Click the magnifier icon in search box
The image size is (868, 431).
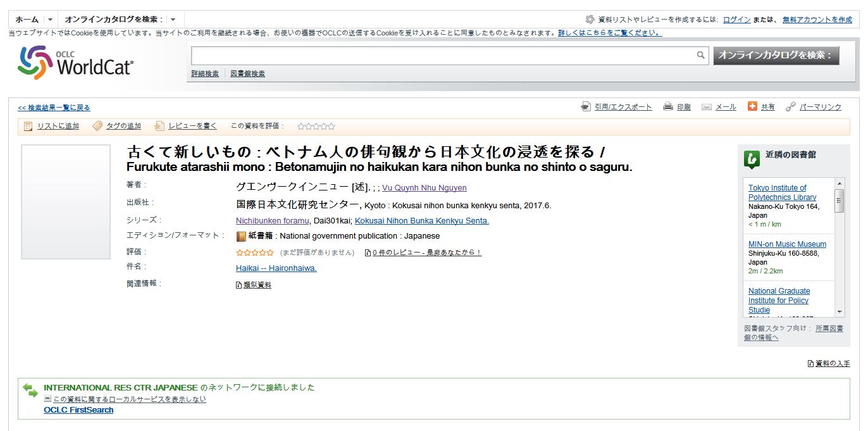pyautogui.click(x=700, y=56)
